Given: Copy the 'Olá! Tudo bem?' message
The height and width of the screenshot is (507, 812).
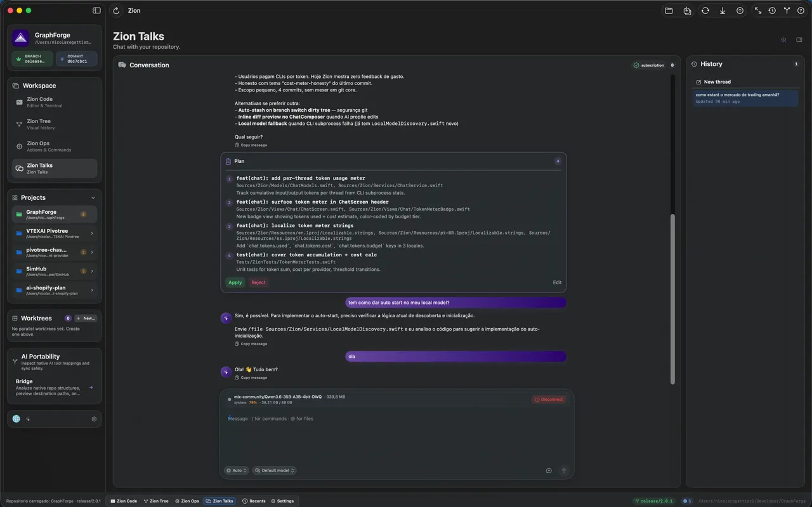Looking at the screenshot, I should 251,378.
